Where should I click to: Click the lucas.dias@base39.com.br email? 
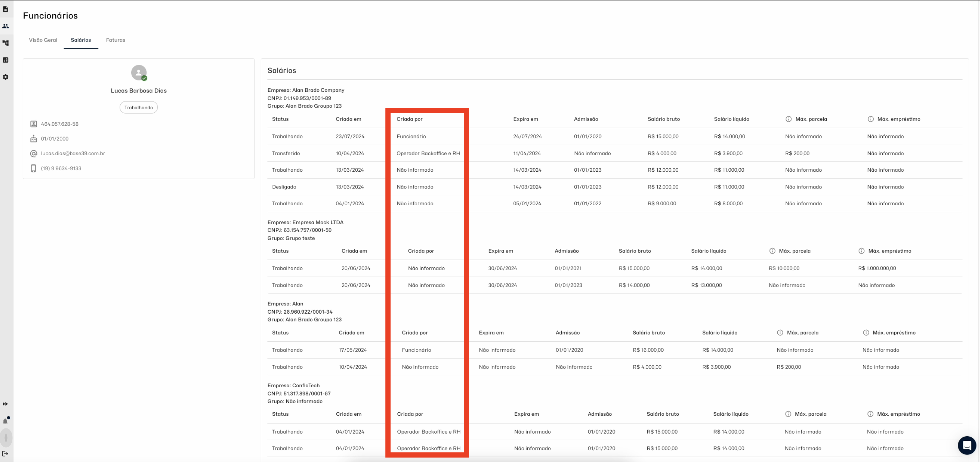(x=73, y=153)
